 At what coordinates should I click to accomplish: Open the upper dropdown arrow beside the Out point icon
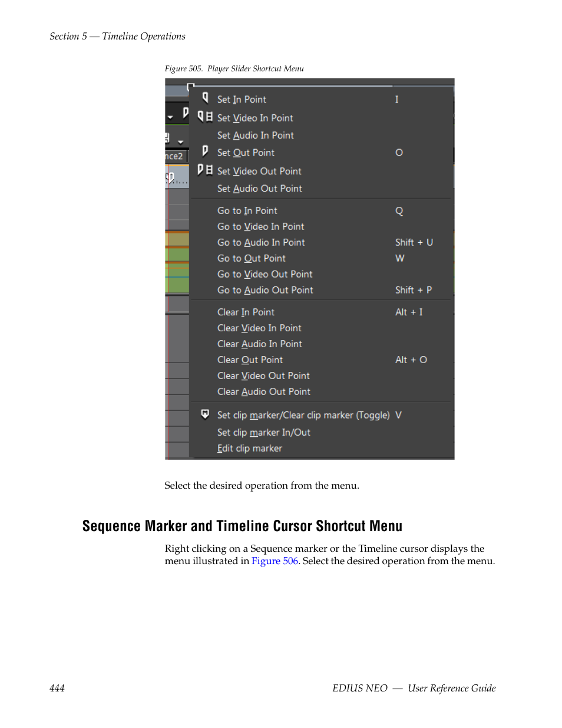[170, 117]
